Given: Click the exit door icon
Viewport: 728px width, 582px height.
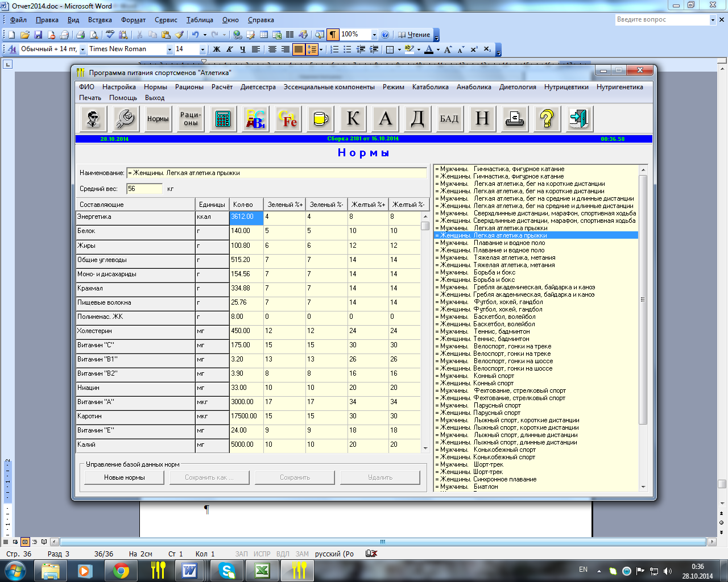Looking at the screenshot, I should (578, 119).
